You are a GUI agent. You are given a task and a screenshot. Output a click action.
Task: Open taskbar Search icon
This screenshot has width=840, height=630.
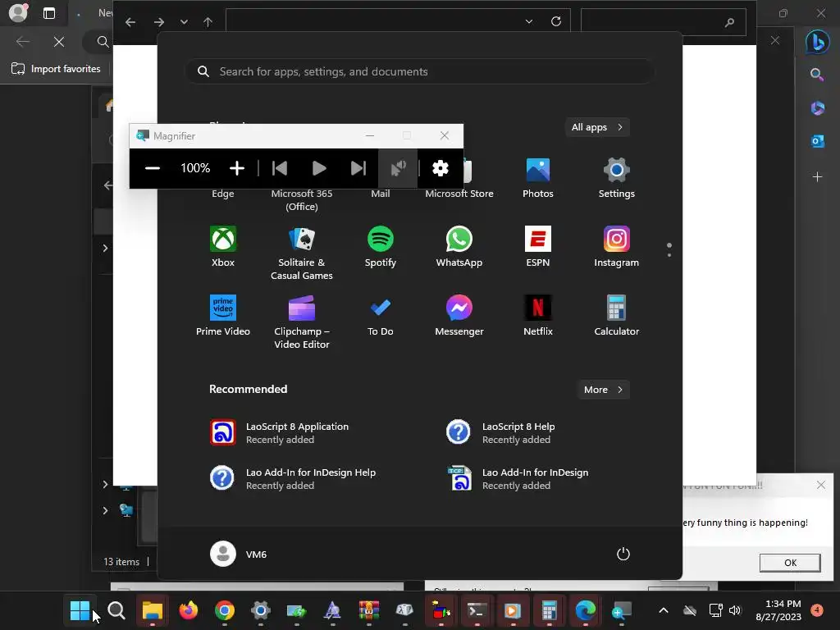pyautogui.click(x=116, y=610)
